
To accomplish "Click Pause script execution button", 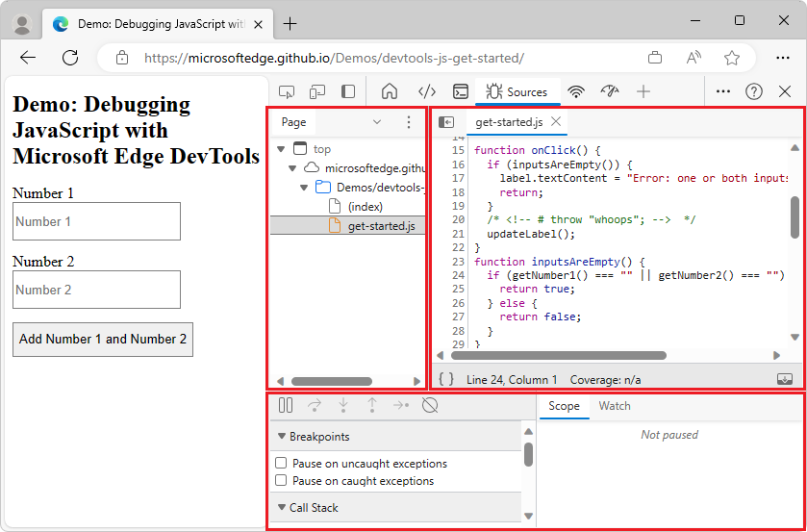I will tap(286, 406).
